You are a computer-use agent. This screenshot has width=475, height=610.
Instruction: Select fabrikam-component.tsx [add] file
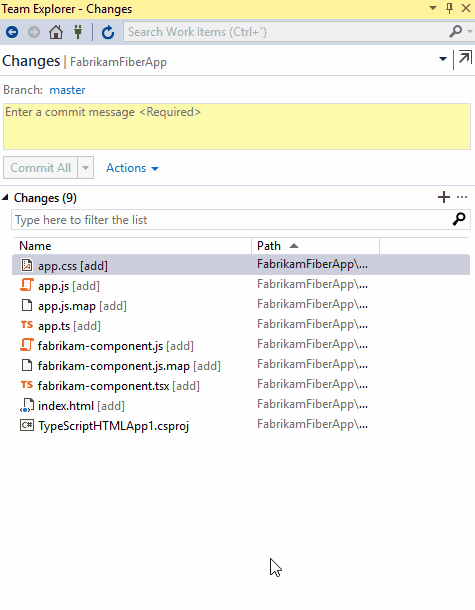(x=119, y=386)
